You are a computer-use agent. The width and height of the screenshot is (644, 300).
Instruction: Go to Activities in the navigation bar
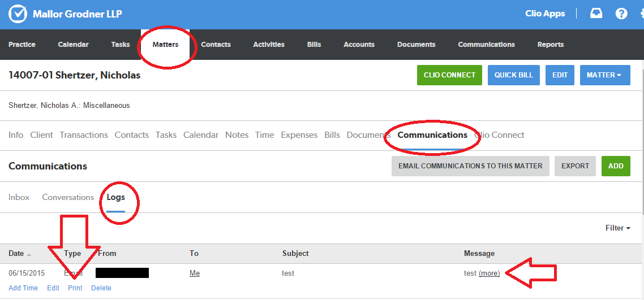269,45
